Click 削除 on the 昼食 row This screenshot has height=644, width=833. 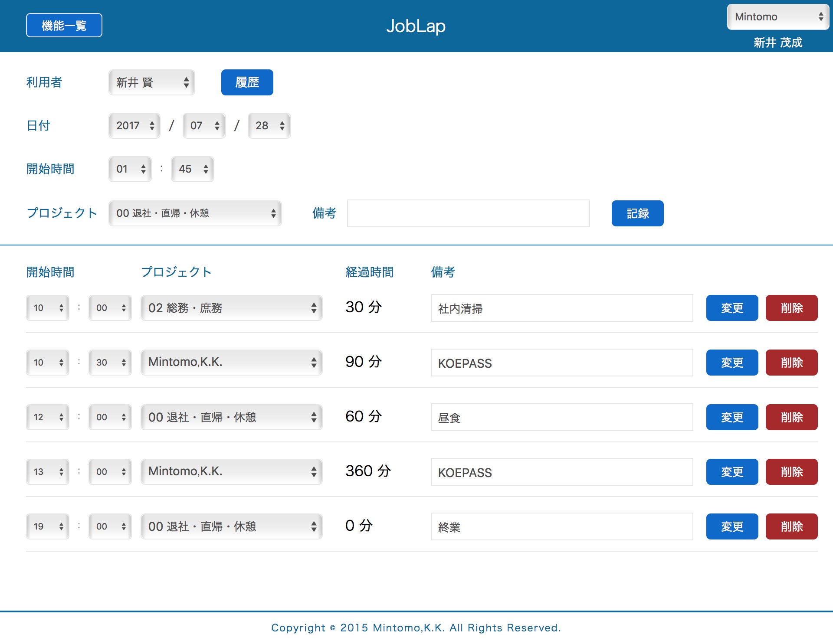tap(791, 417)
